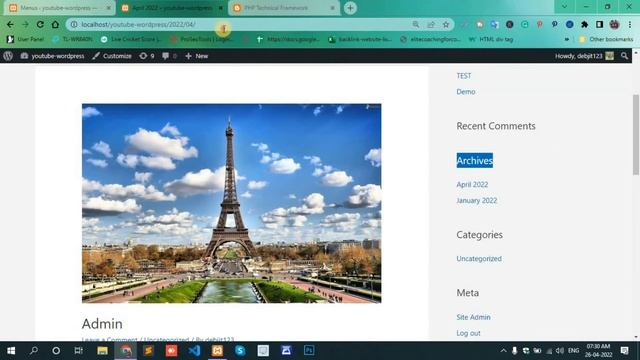Screen dimensions: 640x360
Task: Click the browser back arrow
Action: (x=10, y=24)
